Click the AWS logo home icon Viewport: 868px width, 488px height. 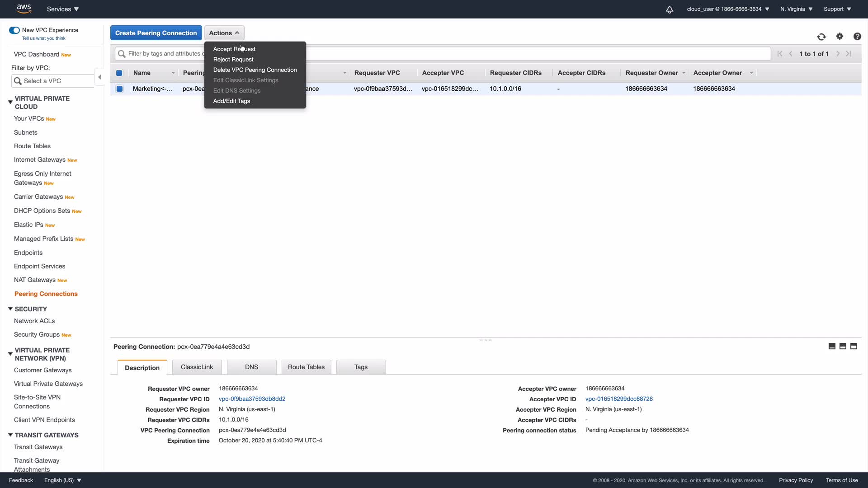[24, 9]
